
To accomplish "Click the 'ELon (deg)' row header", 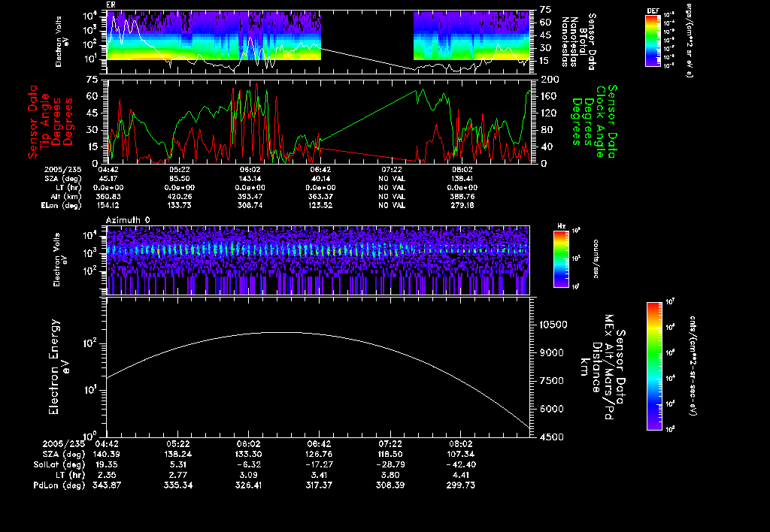I will click(x=62, y=205).
